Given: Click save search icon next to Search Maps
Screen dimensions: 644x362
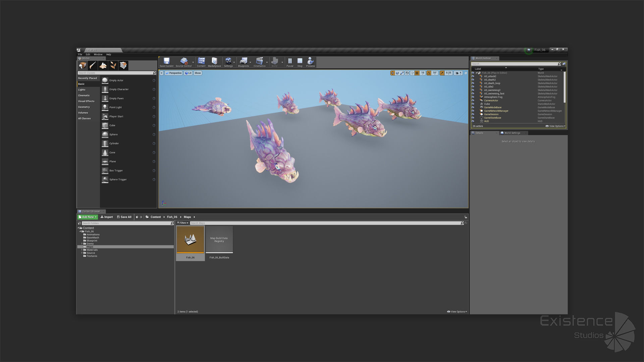Looking at the screenshot, I should click(466, 223).
